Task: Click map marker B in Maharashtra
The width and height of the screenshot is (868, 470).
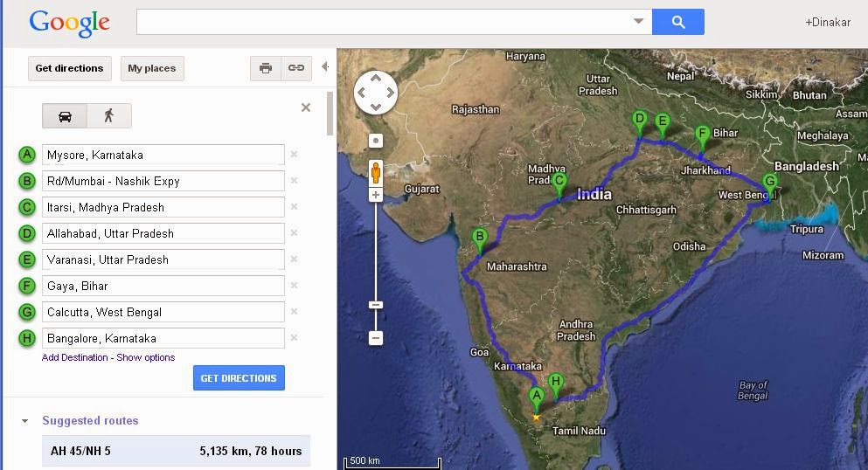Action: pos(479,239)
